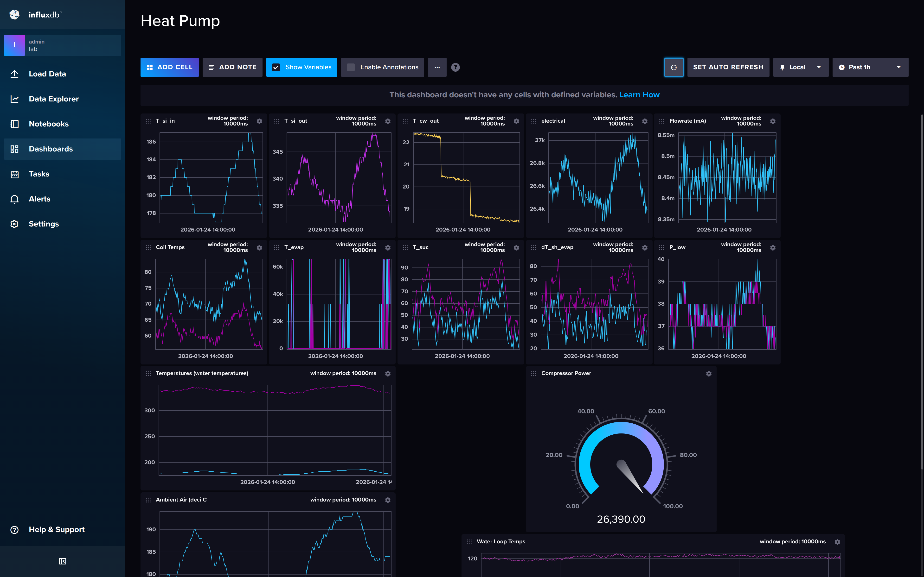Select Dashboards in the sidebar

pyautogui.click(x=14, y=149)
